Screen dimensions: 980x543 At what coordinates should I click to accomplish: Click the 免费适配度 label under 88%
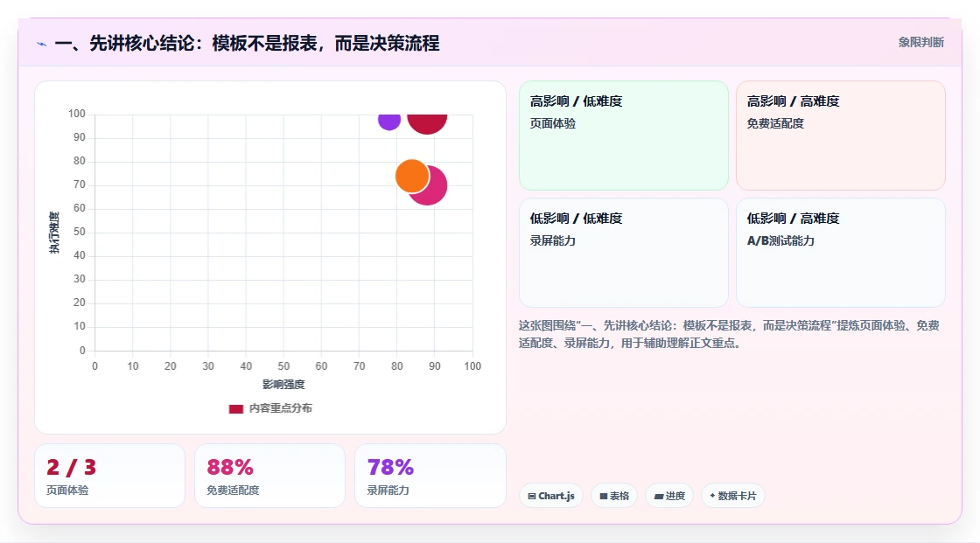233,491
